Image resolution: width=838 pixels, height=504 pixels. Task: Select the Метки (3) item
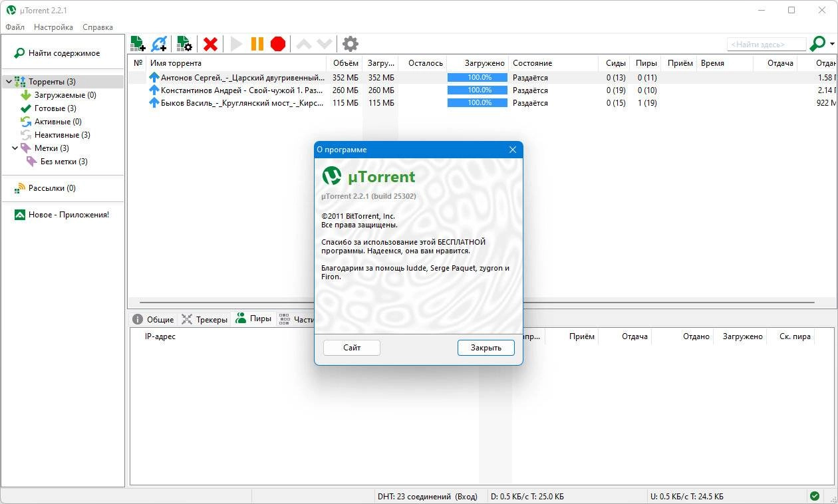point(51,148)
